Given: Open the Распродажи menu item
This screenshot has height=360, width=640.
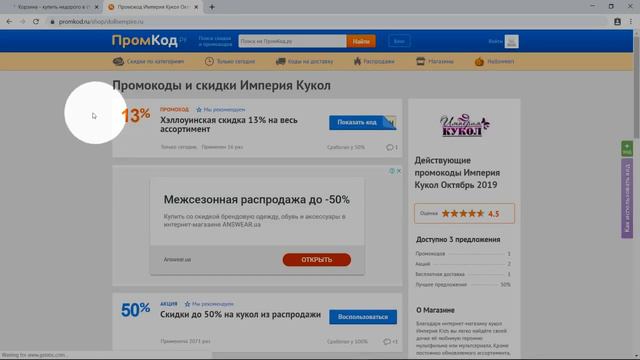Looking at the screenshot, I should [379, 62].
